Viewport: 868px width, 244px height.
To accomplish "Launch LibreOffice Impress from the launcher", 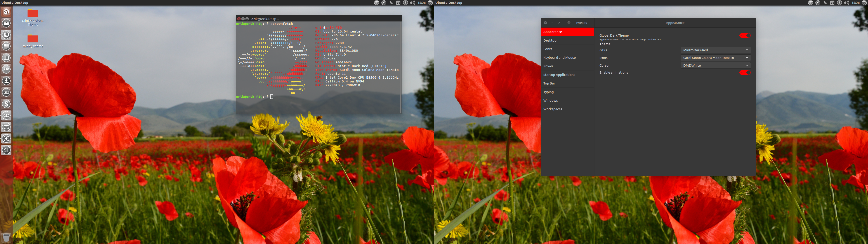I will pos(6,69).
